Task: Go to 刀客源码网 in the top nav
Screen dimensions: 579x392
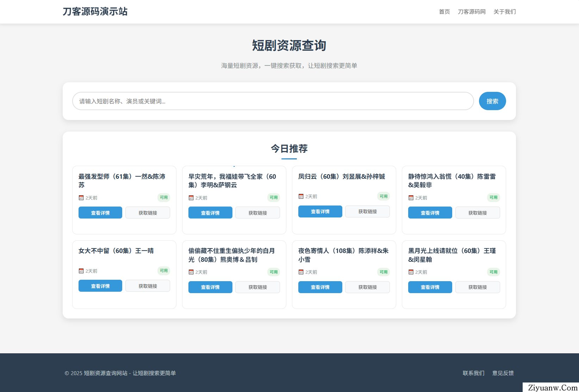Action: [472, 12]
